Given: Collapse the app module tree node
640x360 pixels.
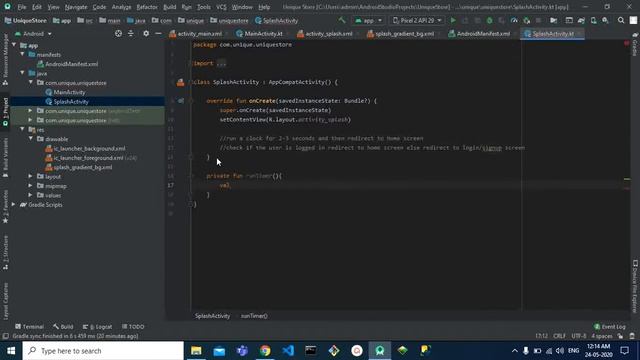Looking at the screenshot, I should [x=14, y=45].
